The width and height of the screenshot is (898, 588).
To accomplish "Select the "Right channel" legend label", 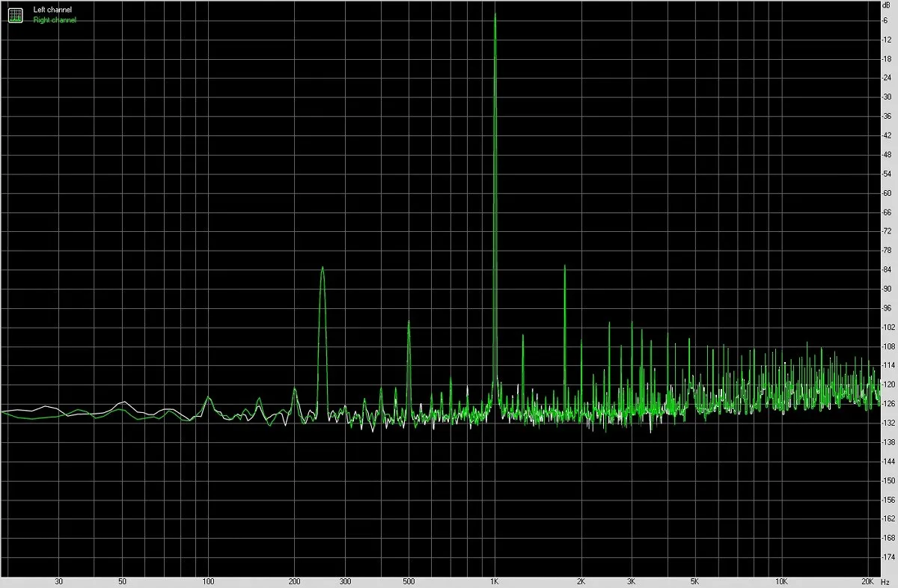I will pyautogui.click(x=55, y=20).
